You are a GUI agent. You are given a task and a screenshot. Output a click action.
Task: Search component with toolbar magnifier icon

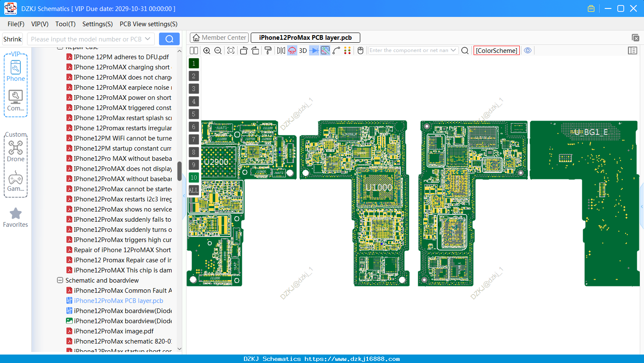(x=465, y=50)
